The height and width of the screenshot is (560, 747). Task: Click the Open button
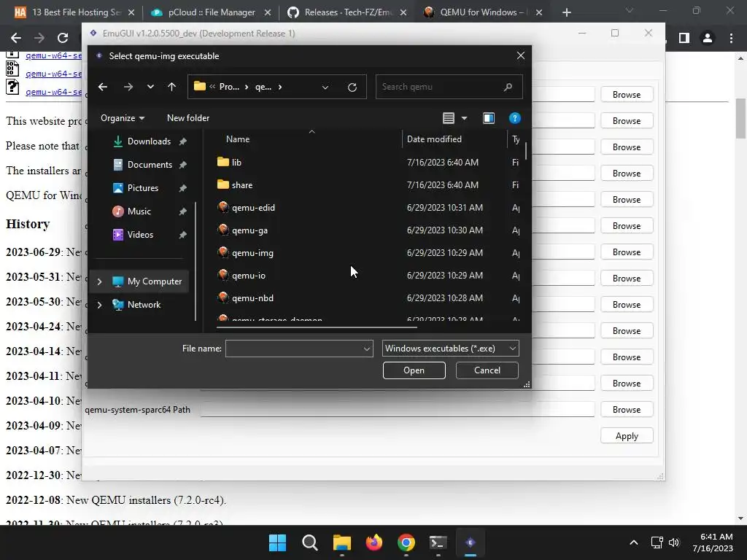click(414, 370)
